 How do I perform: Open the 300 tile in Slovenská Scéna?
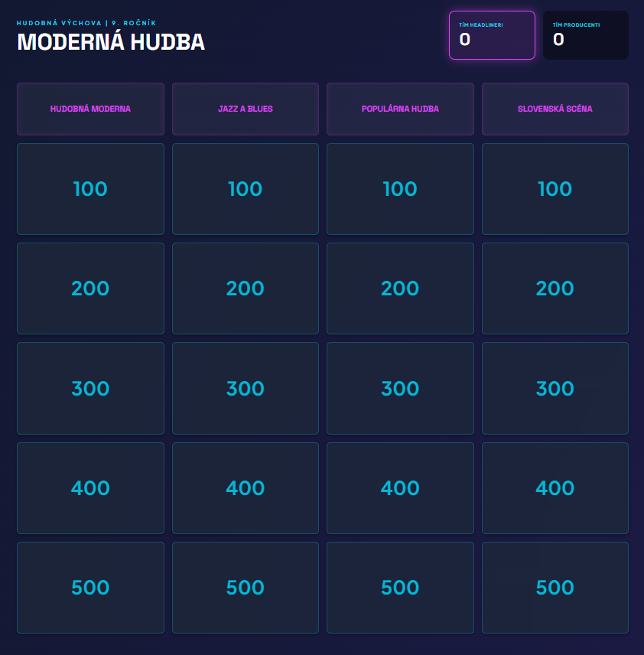(555, 388)
